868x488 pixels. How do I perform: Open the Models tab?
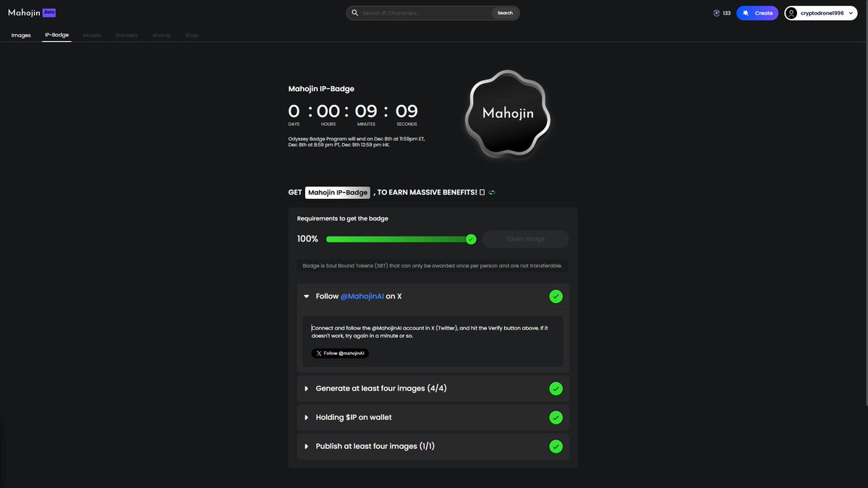pyautogui.click(x=92, y=35)
